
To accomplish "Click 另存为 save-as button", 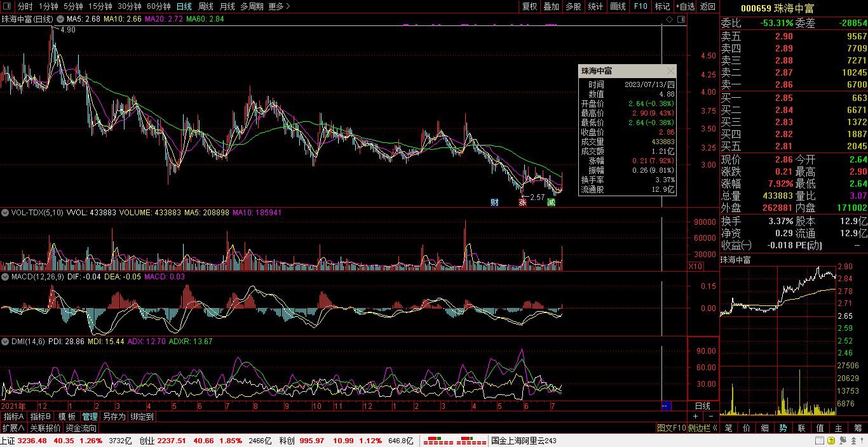I will pos(114,417).
